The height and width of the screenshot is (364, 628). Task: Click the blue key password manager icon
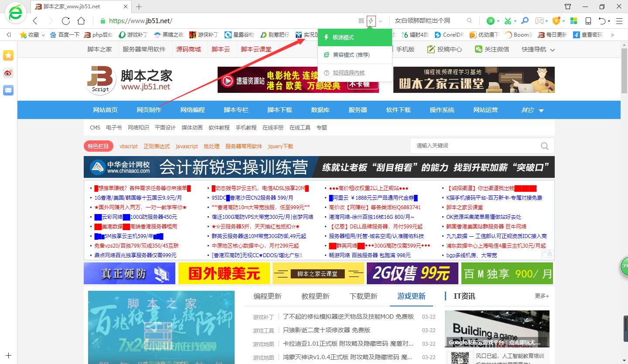(525, 20)
